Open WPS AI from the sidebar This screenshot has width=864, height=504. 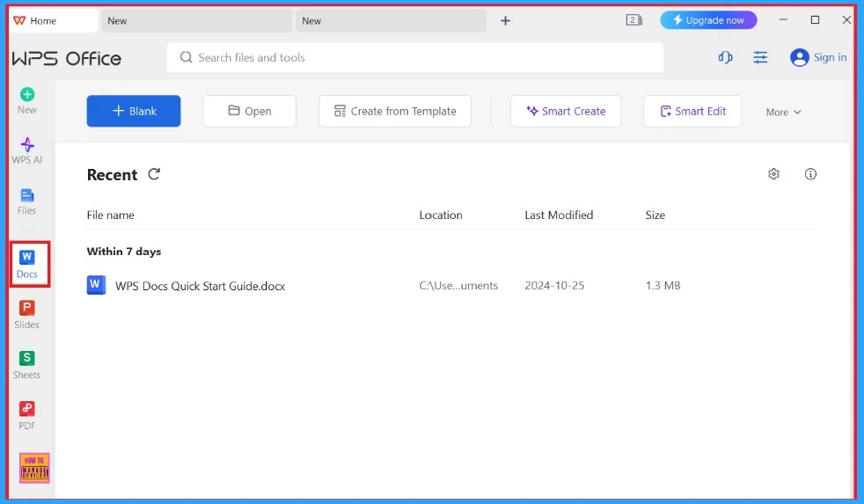coord(27,151)
